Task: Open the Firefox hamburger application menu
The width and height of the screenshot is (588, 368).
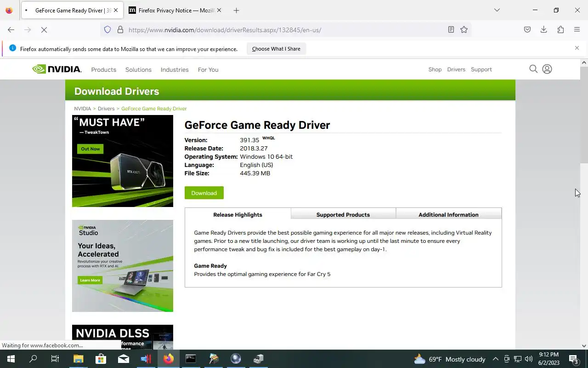Action: click(x=577, y=29)
